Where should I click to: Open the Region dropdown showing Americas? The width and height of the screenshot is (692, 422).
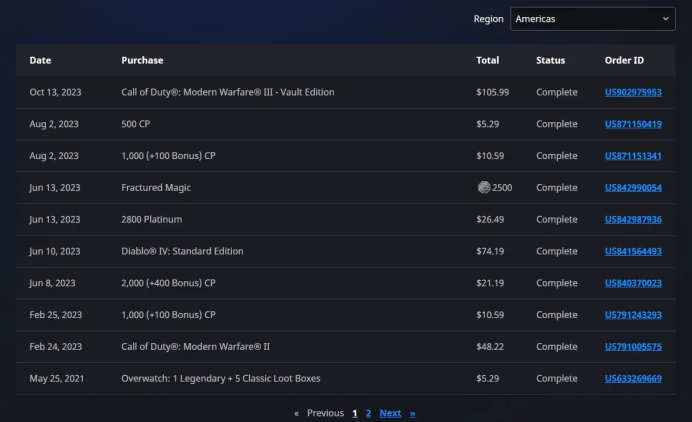(x=592, y=19)
